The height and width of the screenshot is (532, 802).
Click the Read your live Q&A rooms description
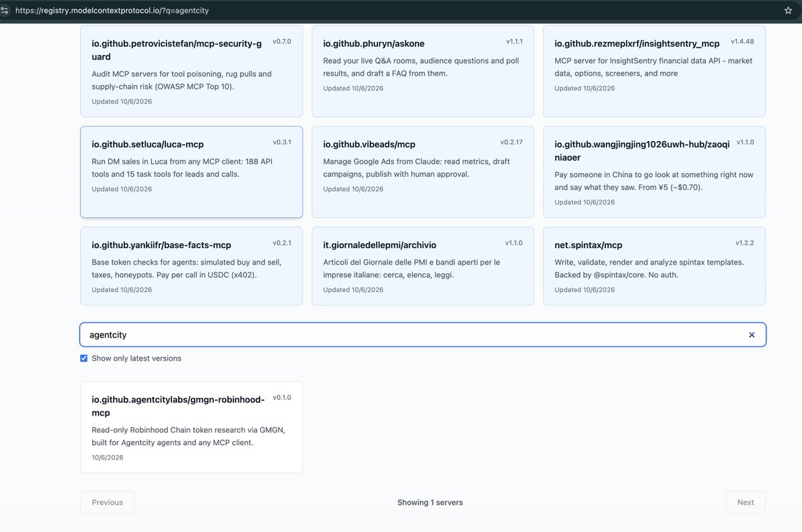pos(421,67)
